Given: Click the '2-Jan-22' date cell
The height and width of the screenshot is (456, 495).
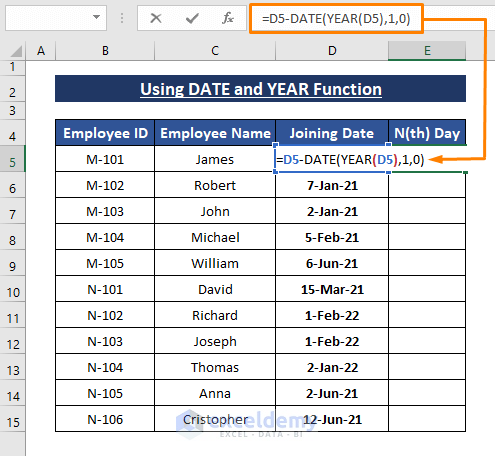Looking at the screenshot, I should click(x=332, y=367).
